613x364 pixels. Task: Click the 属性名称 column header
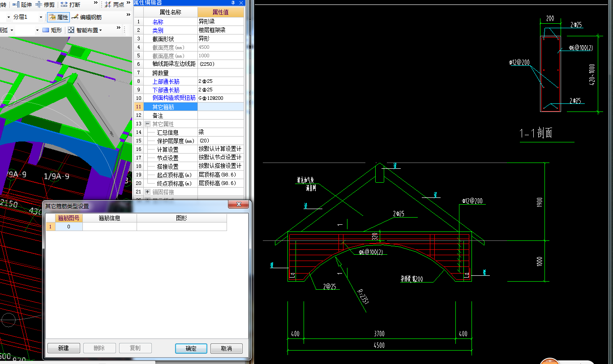(170, 12)
